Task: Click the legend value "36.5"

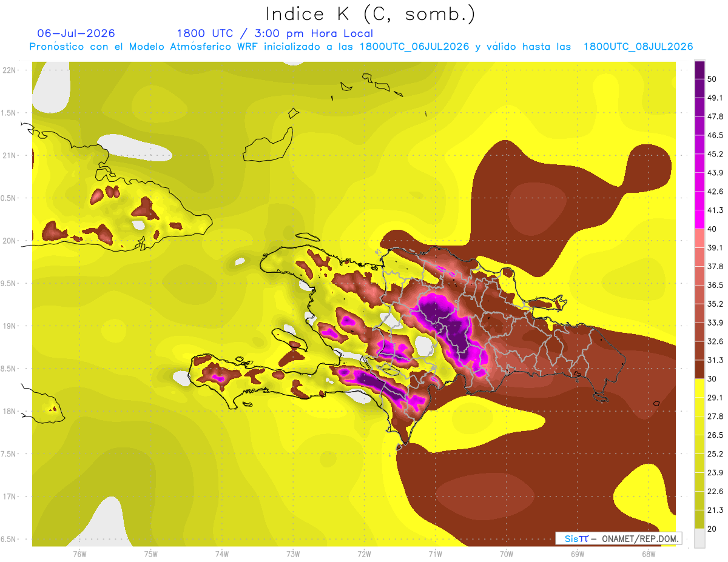Action: coord(715,285)
